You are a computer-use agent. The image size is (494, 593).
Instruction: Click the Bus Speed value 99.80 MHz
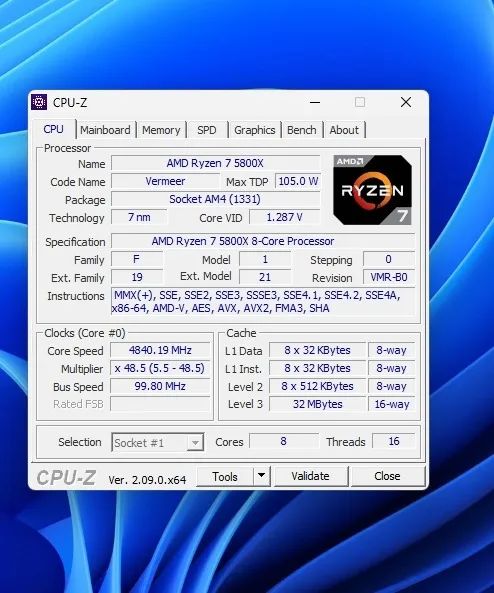pos(160,386)
